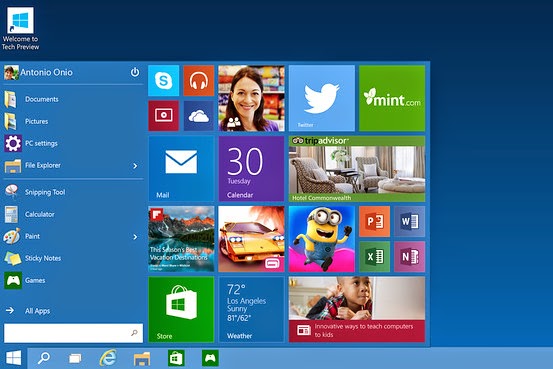The image size is (553, 369).
Task: Launch the Snipping Tool
Action: 73,192
